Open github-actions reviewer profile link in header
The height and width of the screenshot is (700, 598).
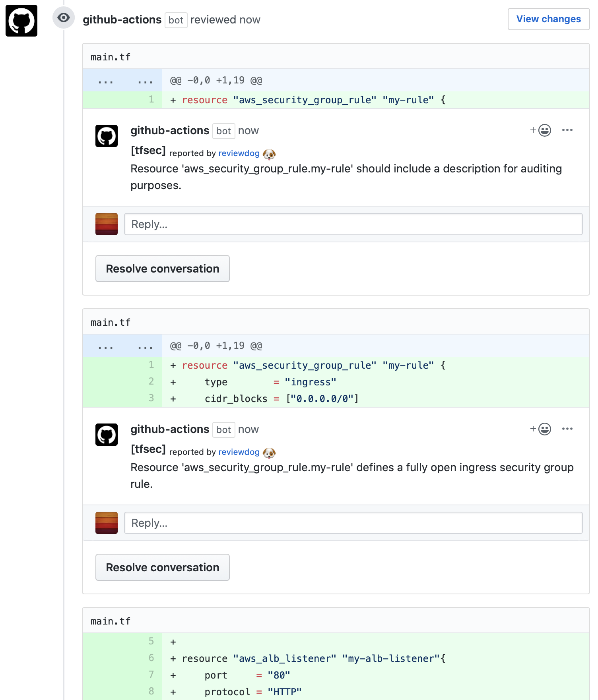click(122, 20)
